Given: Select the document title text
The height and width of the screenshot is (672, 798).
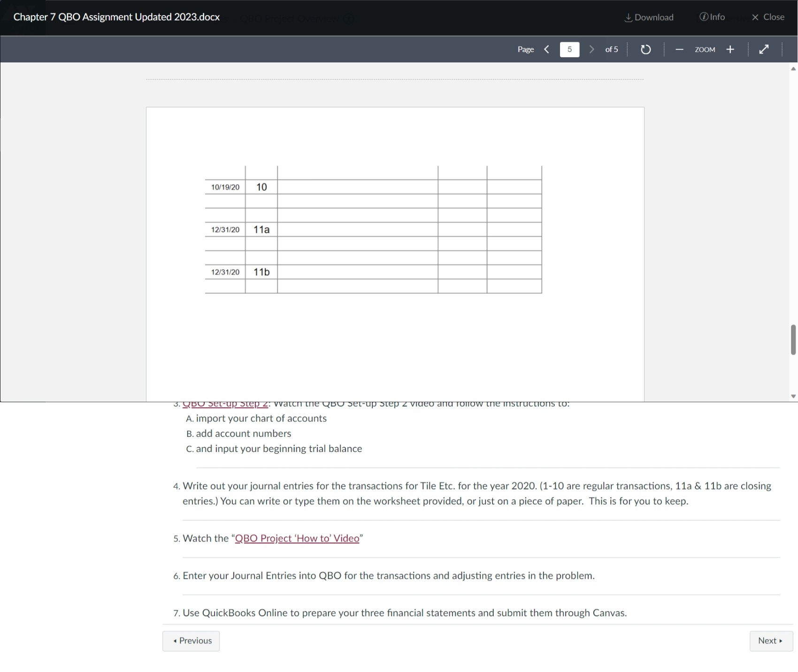Looking at the screenshot, I should pyautogui.click(x=116, y=17).
